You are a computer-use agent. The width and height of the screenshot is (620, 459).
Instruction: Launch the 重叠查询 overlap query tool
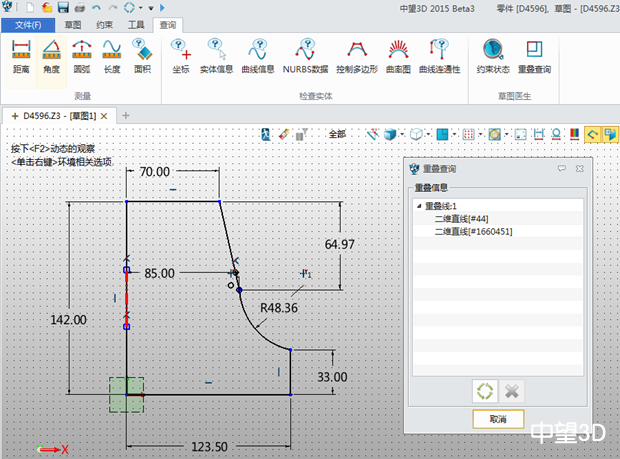[535, 56]
